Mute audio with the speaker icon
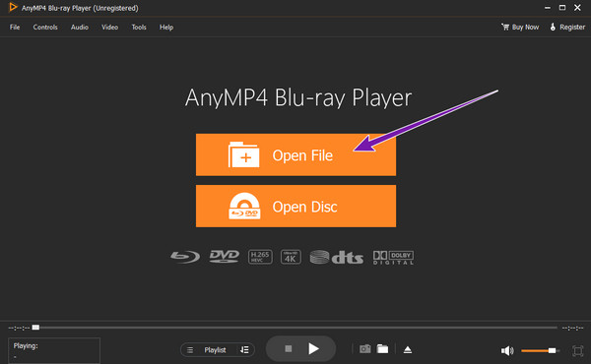Image resolution: width=591 pixels, height=364 pixels. click(x=507, y=351)
